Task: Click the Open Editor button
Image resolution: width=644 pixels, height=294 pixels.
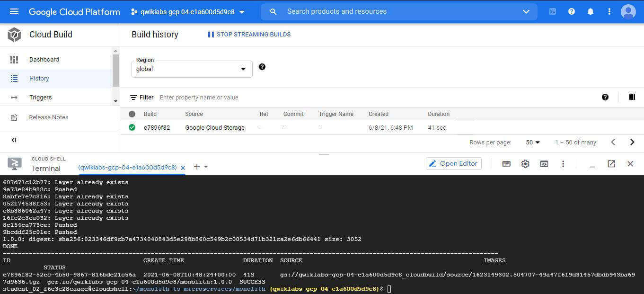Action: tap(454, 164)
